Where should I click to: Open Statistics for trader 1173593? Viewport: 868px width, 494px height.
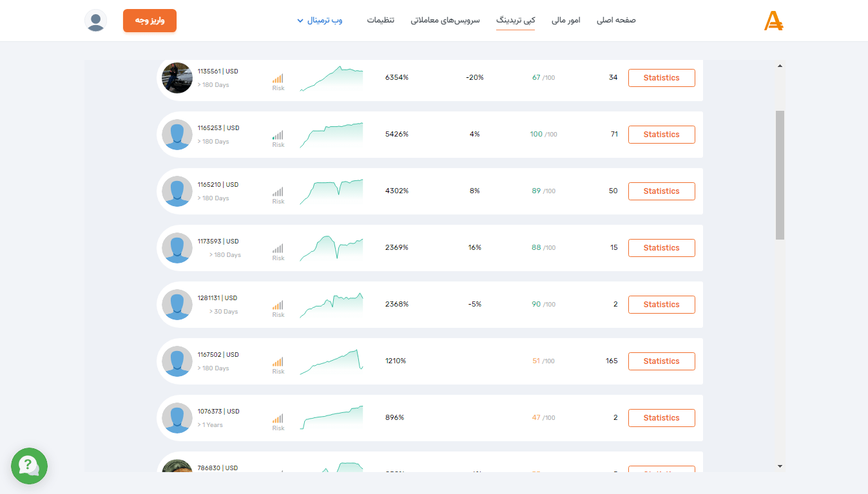pos(661,247)
